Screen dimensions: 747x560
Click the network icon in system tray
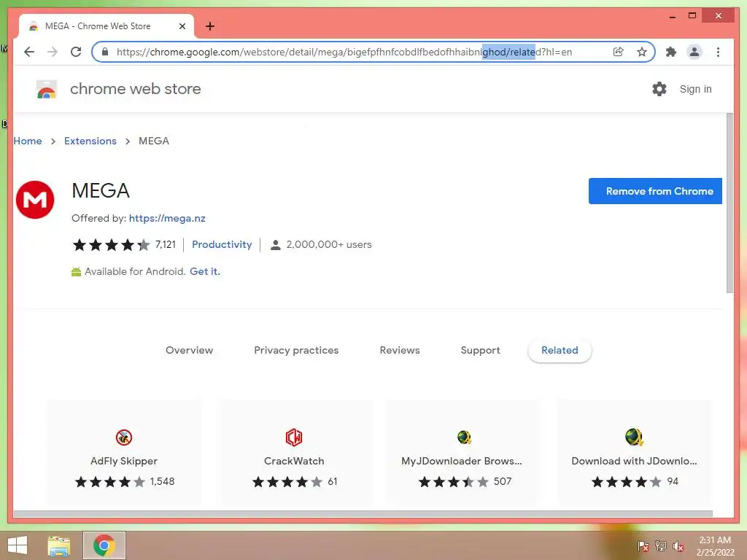point(661,545)
